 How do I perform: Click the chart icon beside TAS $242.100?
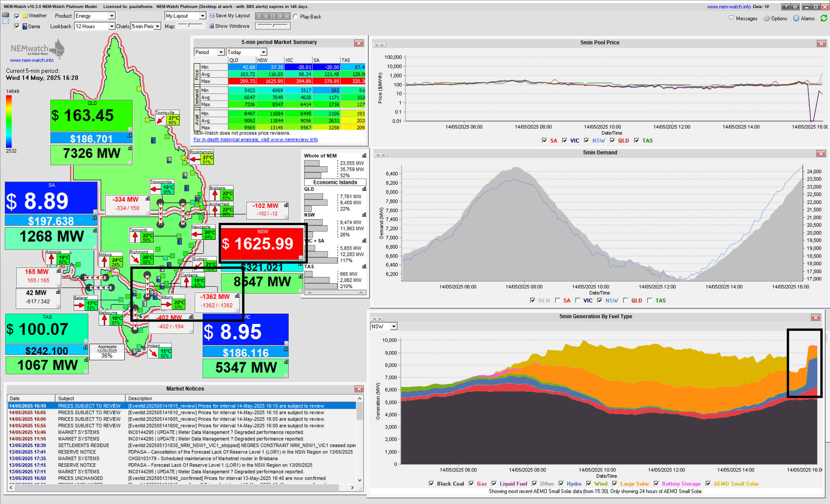(85, 347)
